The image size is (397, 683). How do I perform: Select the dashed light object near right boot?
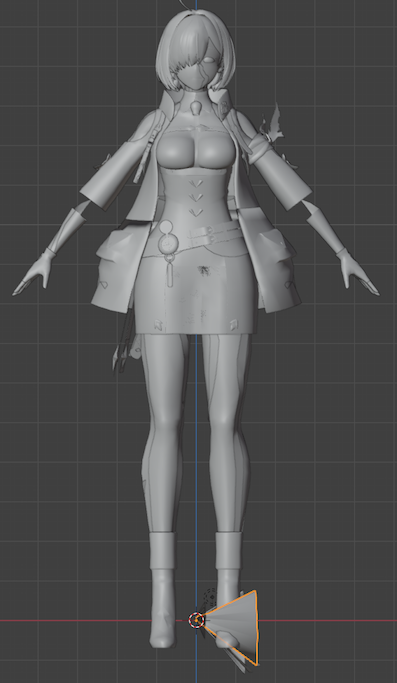coord(210,596)
